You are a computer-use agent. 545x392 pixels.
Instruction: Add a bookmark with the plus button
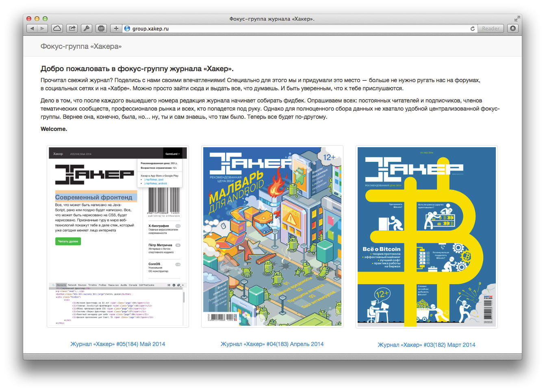coord(116,28)
